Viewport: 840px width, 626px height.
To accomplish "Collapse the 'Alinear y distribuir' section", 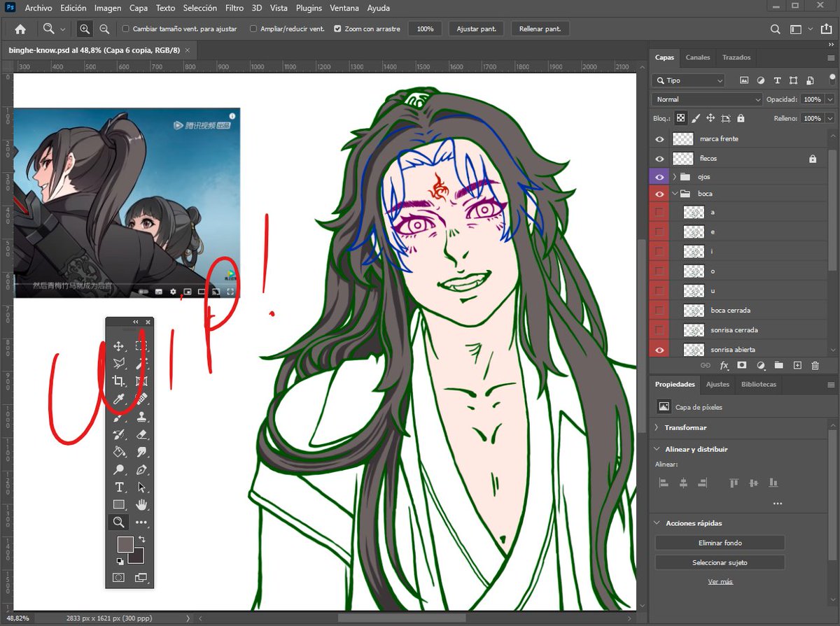I will pyautogui.click(x=657, y=449).
